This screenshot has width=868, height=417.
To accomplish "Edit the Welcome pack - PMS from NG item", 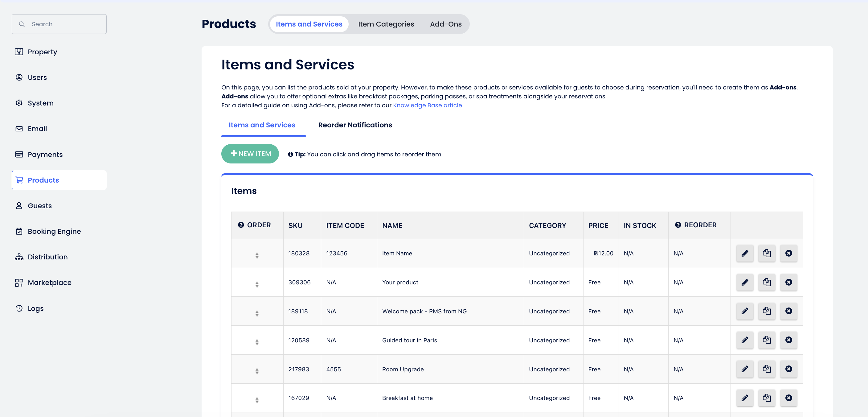I will (745, 311).
